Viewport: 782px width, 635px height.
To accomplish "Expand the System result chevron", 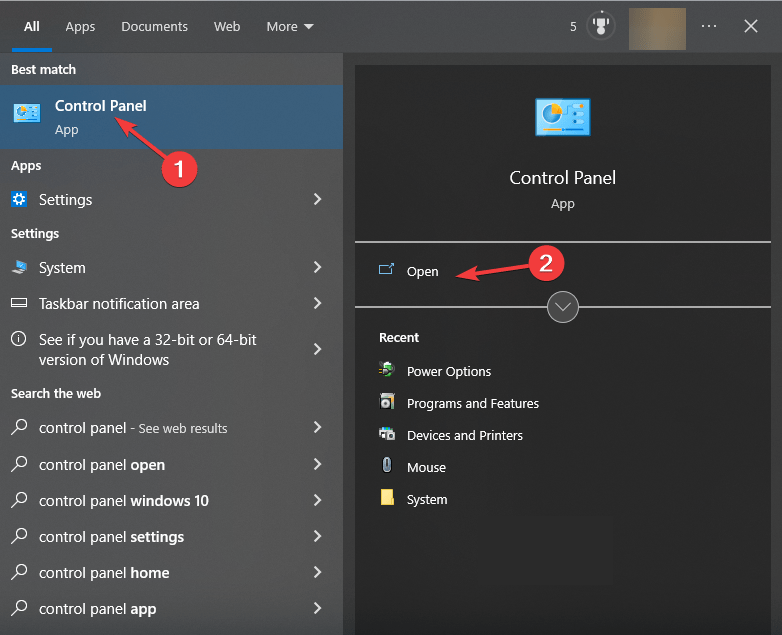I will pos(318,267).
